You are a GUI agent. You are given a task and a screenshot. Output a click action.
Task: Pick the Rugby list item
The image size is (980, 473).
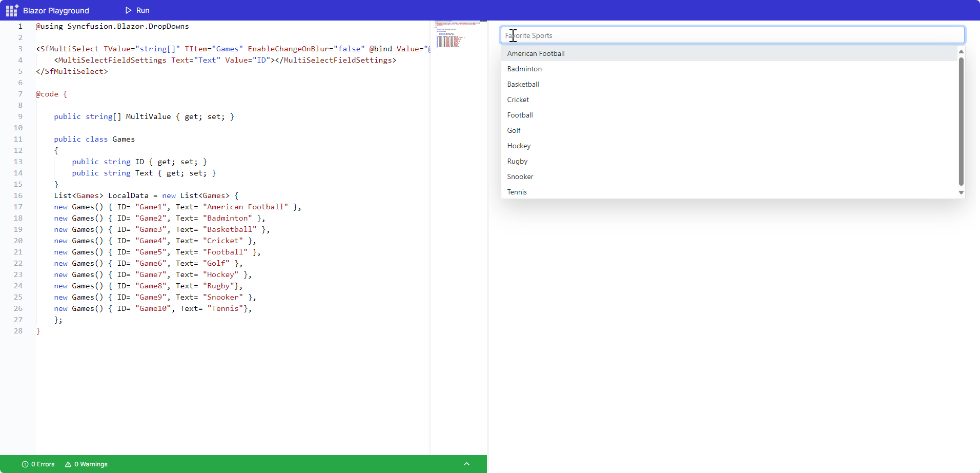click(x=517, y=161)
